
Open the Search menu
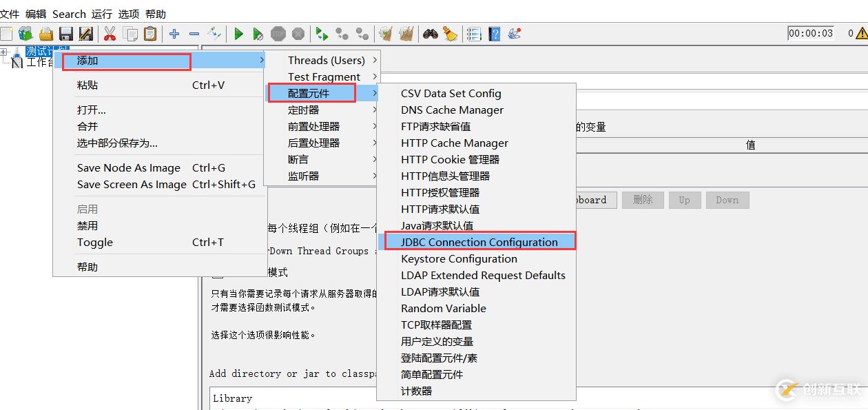click(x=69, y=14)
